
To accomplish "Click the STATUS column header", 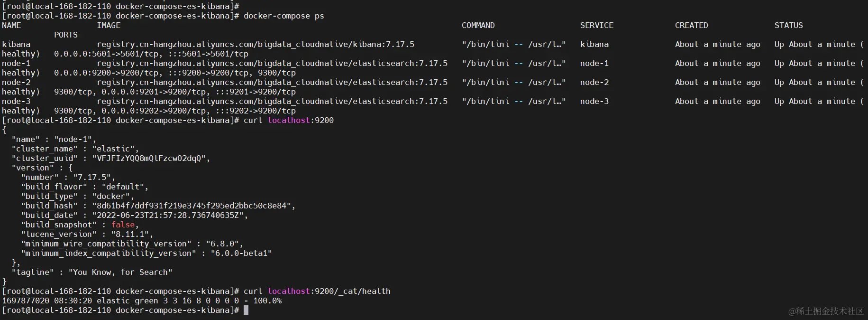I will click(x=788, y=25).
